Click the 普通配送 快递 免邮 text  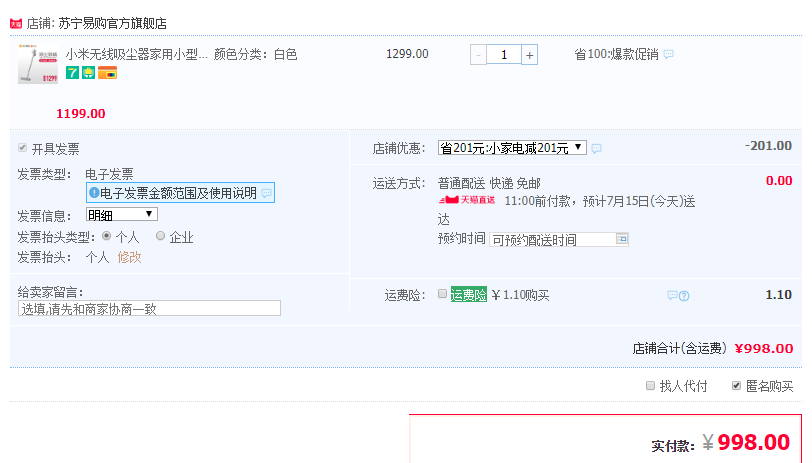coord(489,183)
